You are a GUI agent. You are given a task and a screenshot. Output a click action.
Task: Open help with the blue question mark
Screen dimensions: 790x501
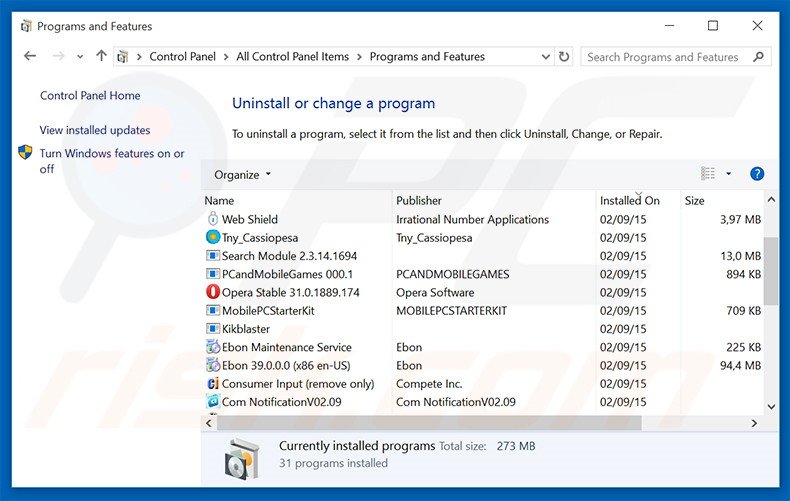point(757,174)
